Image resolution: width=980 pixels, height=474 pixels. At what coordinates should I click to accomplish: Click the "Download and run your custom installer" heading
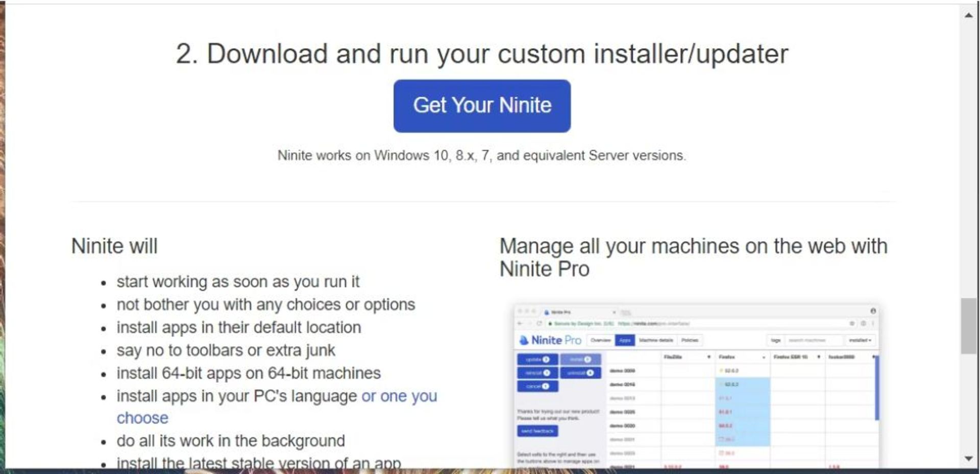point(482,54)
